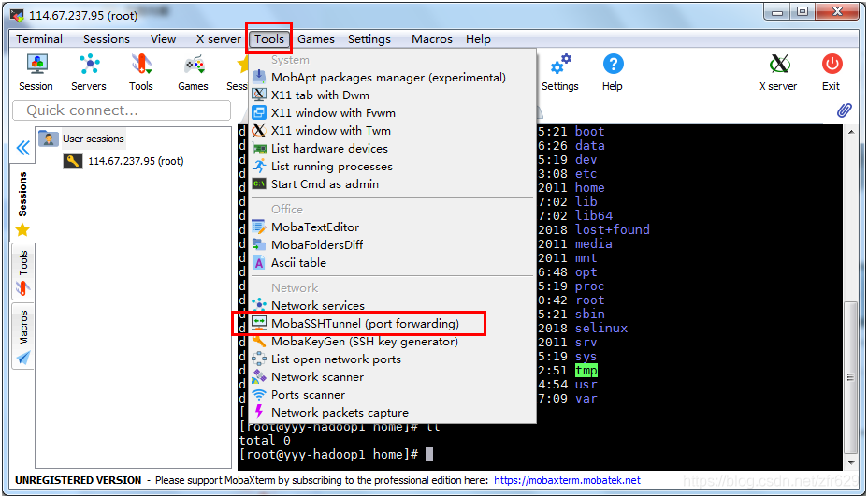Click Network packets capture lightning icon
This screenshot has width=868, height=498.
(259, 412)
